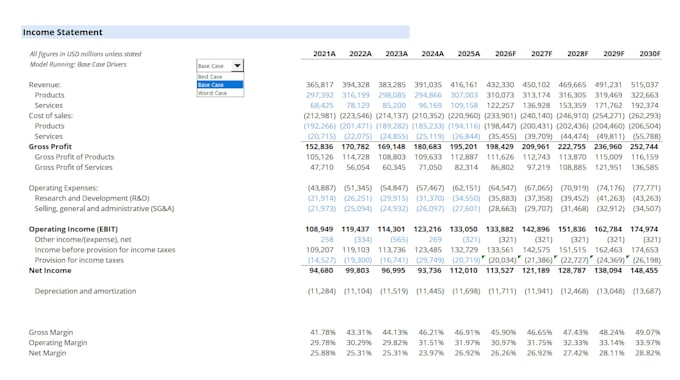This screenshot has height=380, width=680.
Task: Select the Research and Development (R&D) label
Action: tap(92, 198)
